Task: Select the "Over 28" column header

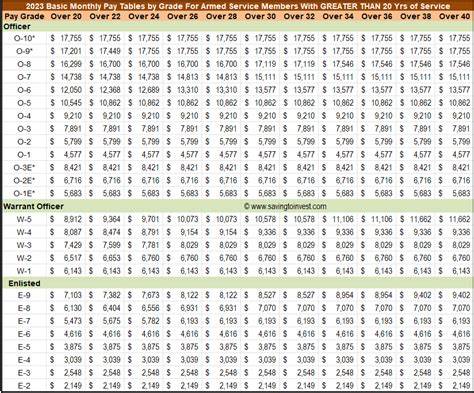Action: [x=221, y=16]
